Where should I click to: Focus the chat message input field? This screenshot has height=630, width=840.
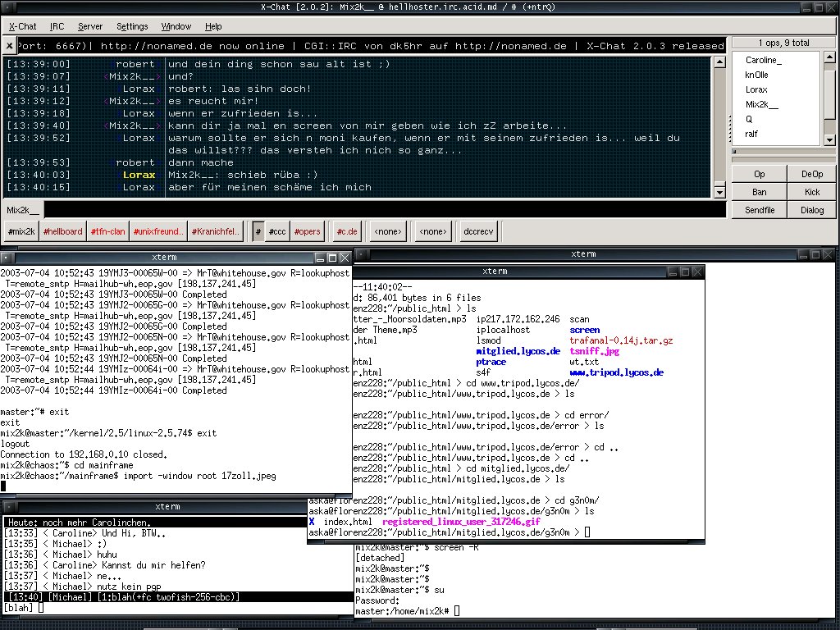click(386, 210)
